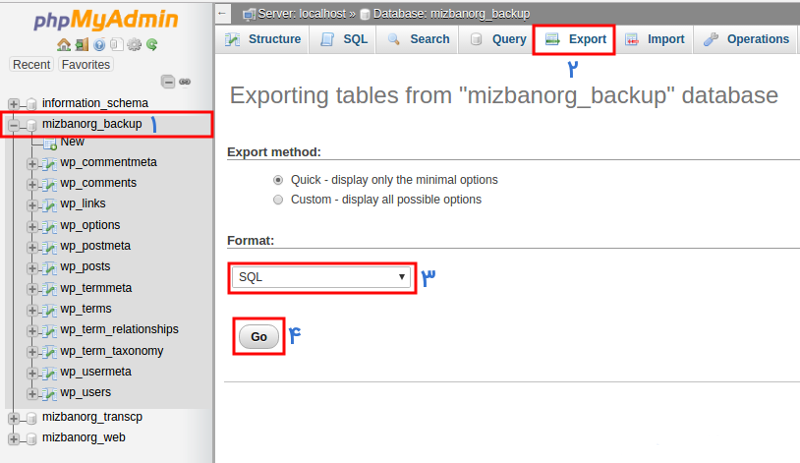Open the SQL format dropdown
The width and height of the screenshot is (800, 463).
tap(321, 277)
